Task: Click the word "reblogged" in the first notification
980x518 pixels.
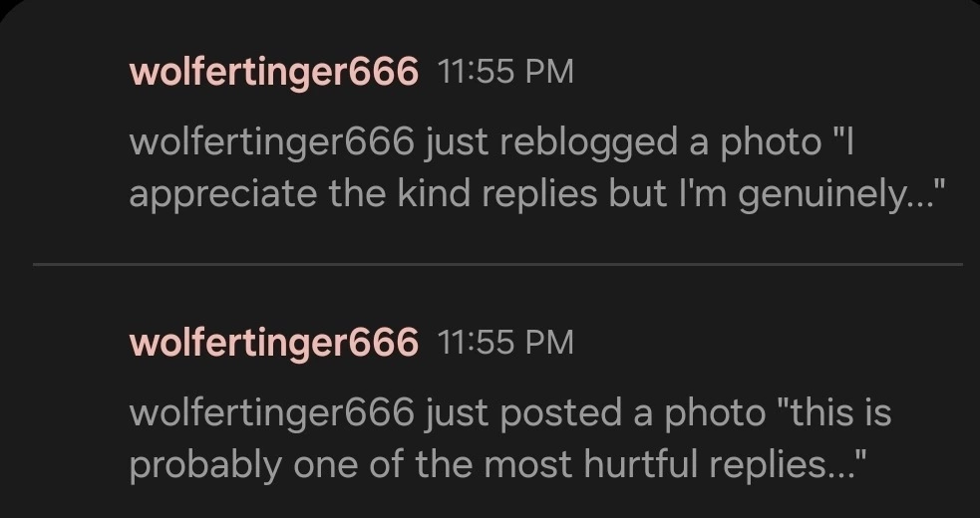Action: click(x=582, y=143)
